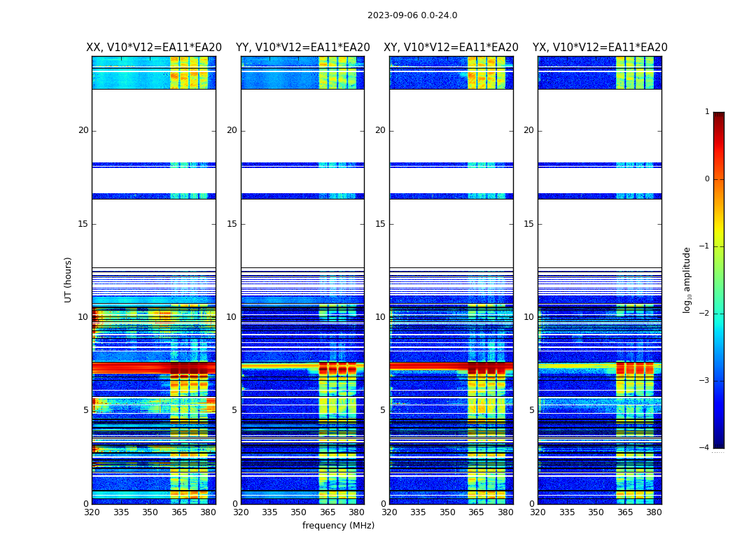Image resolution: width=735 pixels, height=560 pixels.
Task: Click the YX panel title label
Action: [x=600, y=48]
